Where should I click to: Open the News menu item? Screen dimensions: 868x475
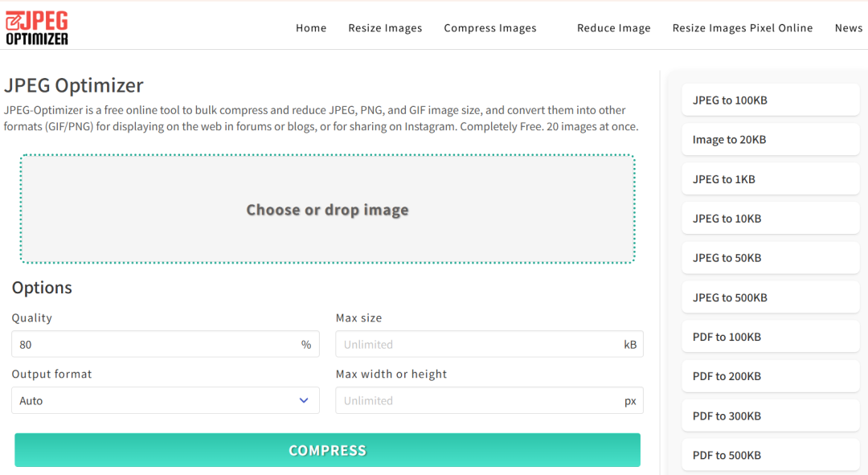[x=848, y=28]
